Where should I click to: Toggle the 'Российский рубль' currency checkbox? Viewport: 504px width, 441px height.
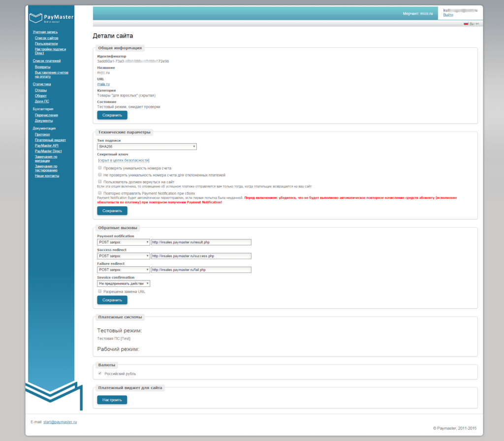tap(100, 374)
